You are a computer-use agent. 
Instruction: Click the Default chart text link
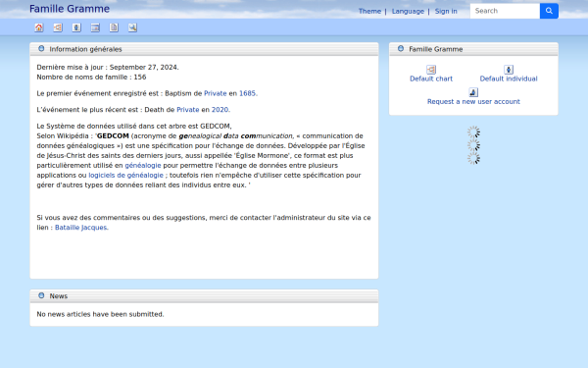click(431, 79)
